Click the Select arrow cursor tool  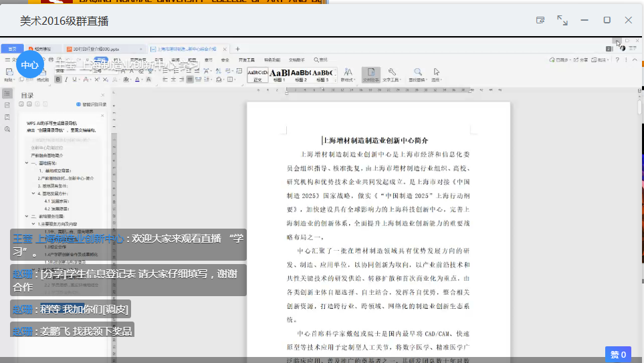coord(437,72)
